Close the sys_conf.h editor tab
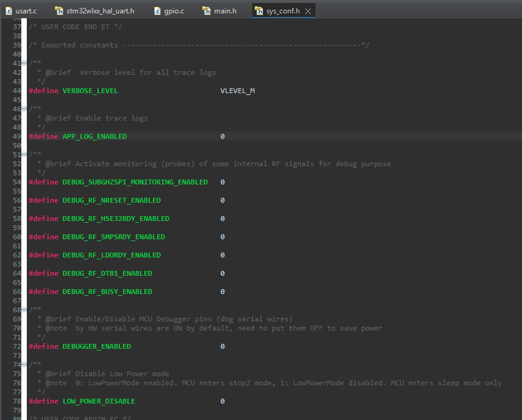This screenshot has width=522, height=420. click(308, 11)
